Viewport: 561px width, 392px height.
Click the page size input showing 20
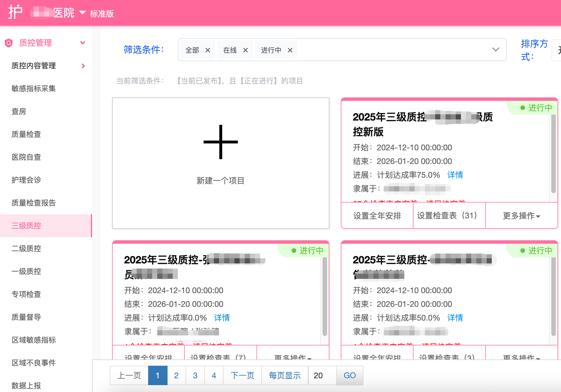[318, 375]
